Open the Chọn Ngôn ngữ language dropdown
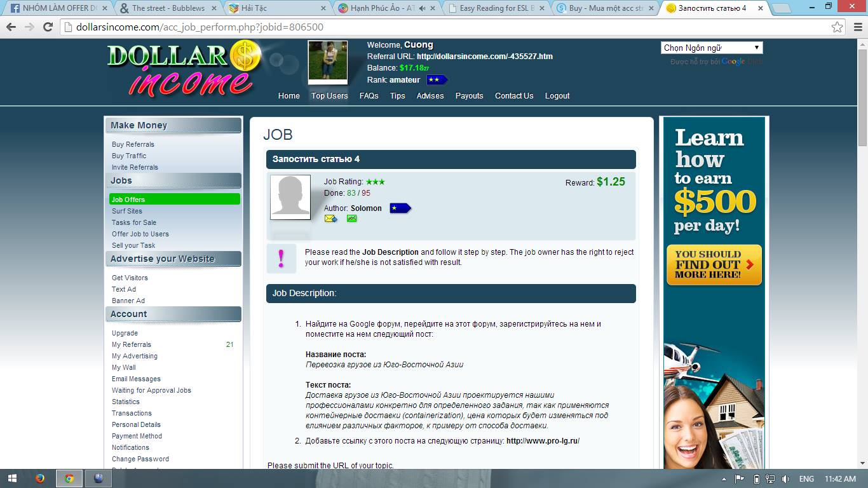The width and height of the screenshot is (868, 488). pos(712,48)
